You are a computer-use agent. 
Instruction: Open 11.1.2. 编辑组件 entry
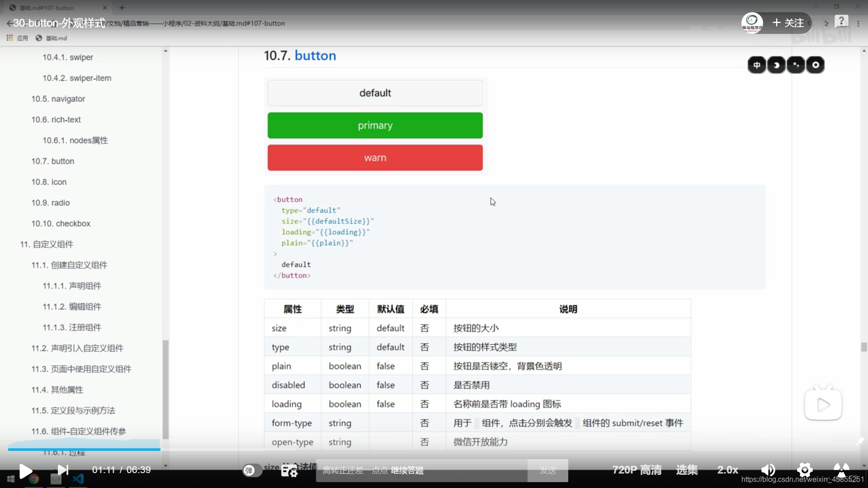pyautogui.click(x=72, y=307)
